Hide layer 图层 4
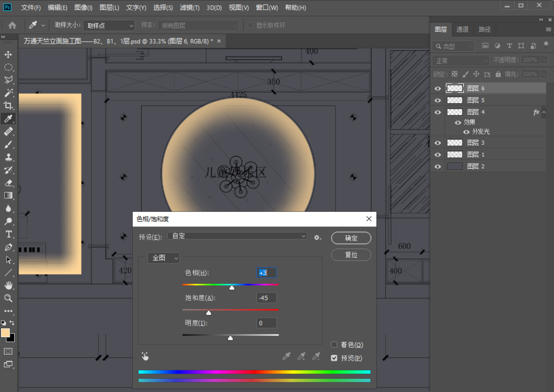 click(x=438, y=112)
